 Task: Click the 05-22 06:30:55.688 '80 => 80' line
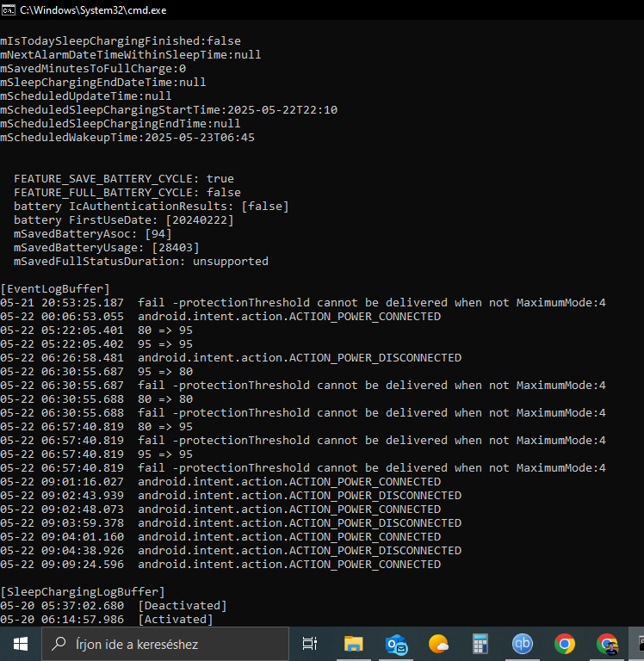96,399
